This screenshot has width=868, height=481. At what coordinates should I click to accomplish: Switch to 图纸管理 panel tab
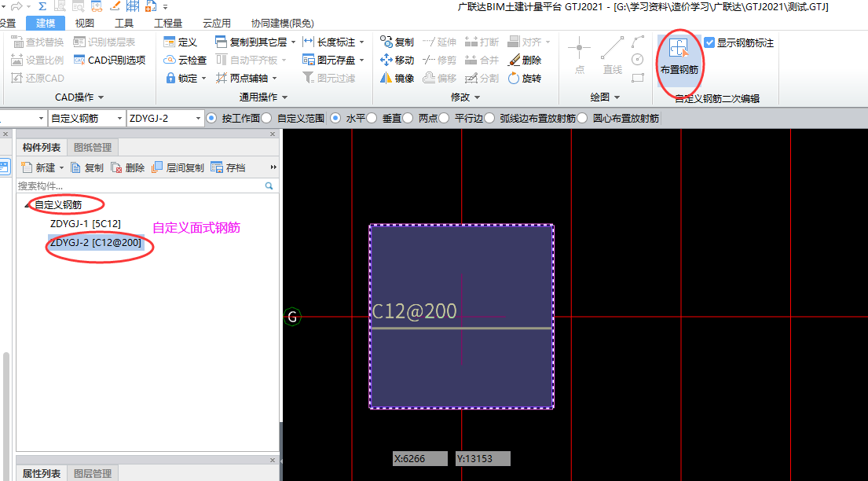tap(93, 148)
